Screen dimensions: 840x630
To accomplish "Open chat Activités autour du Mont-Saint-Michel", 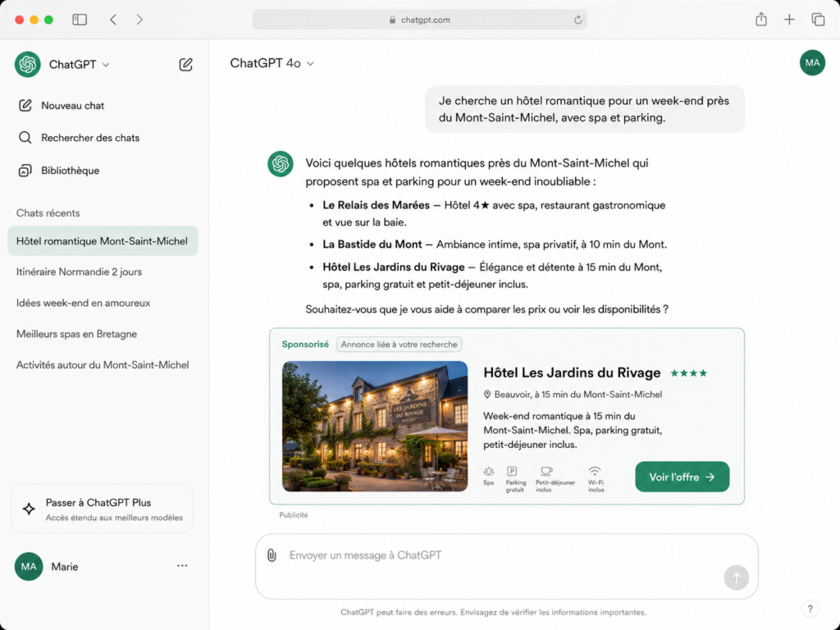I will (x=103, y=365).
